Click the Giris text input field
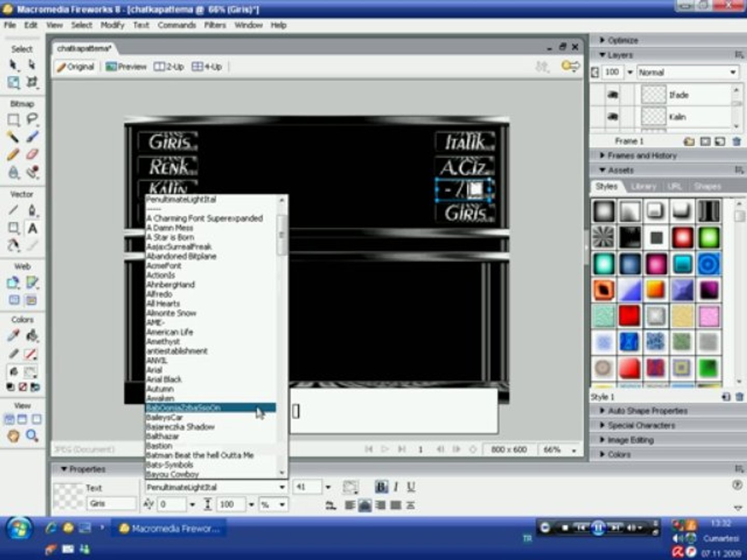The width and height of the screenshot is (747, 560). (111, 503)
